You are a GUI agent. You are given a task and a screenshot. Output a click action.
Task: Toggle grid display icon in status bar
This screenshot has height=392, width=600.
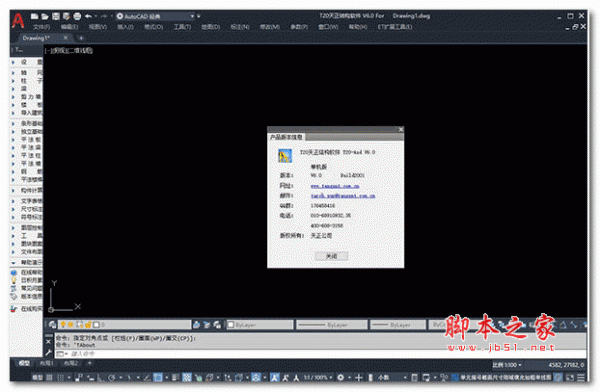click(x=49, y=377)
